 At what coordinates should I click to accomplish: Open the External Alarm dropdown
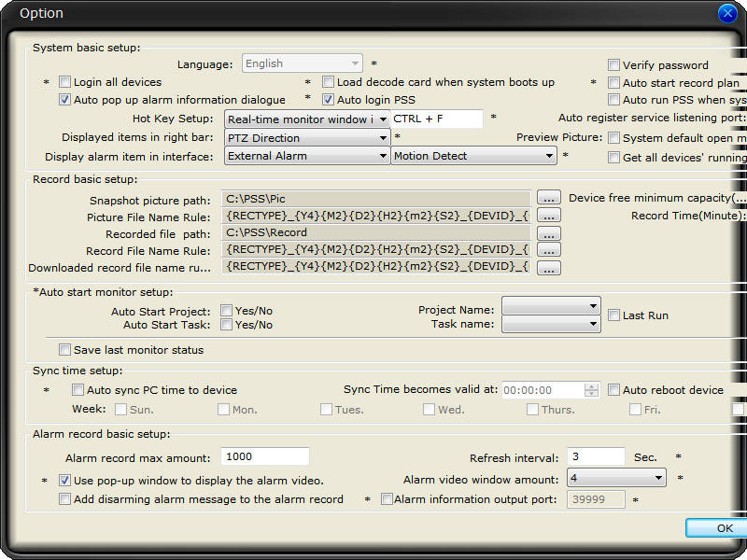(383, 157)
